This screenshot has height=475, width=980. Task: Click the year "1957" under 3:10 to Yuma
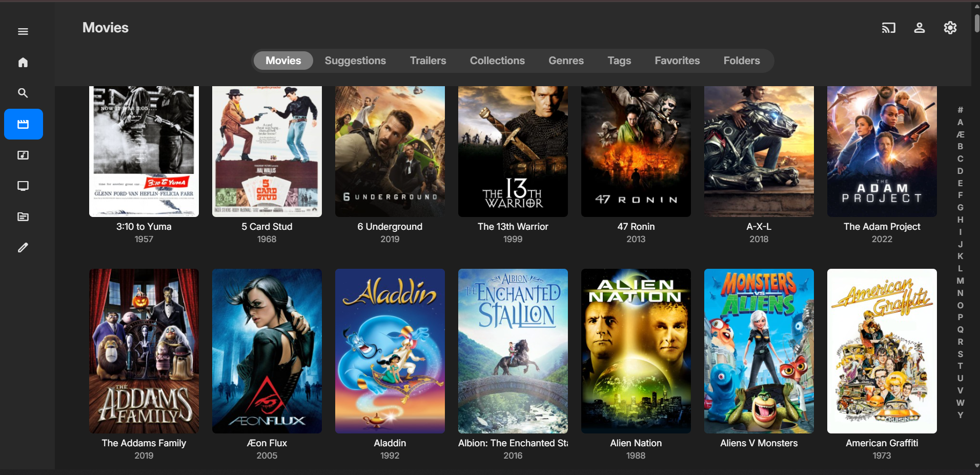[x=144, y=239]
